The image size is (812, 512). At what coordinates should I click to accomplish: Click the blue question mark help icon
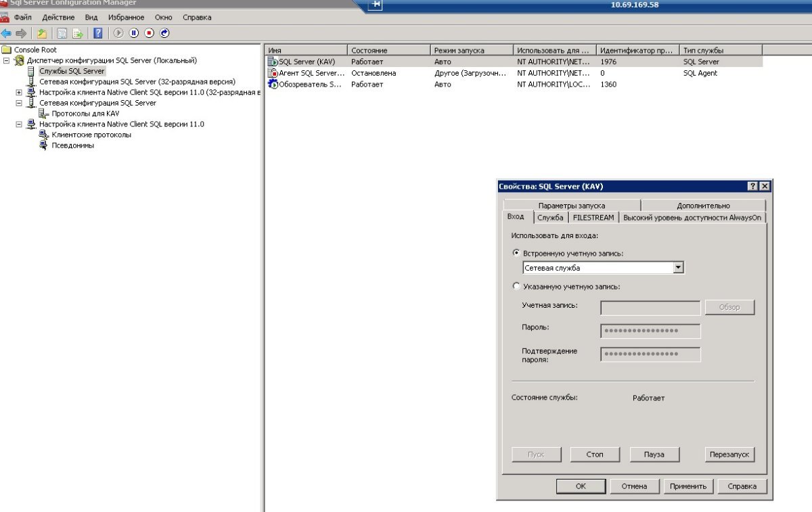coord(98,33)
